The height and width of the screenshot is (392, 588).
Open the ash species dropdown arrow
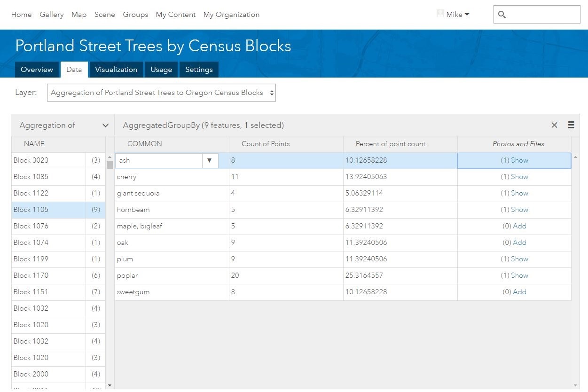pyautogui.click(x=210, y=160)
